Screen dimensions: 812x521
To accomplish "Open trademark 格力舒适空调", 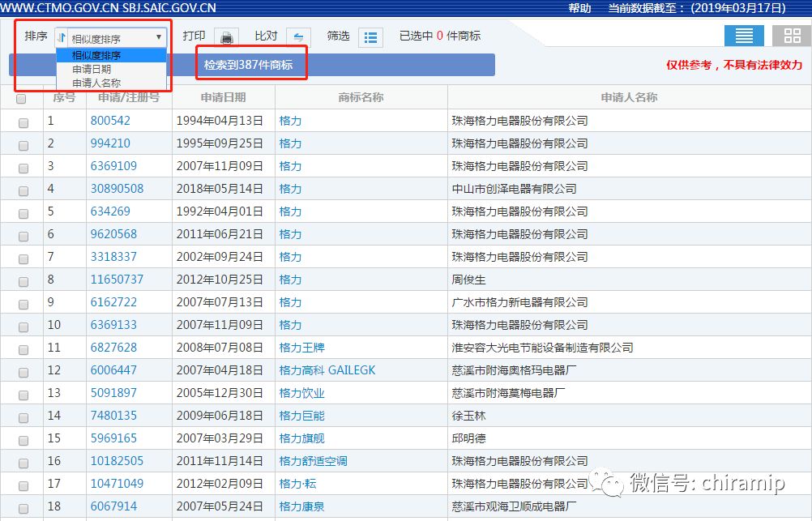I will (314, 461).
